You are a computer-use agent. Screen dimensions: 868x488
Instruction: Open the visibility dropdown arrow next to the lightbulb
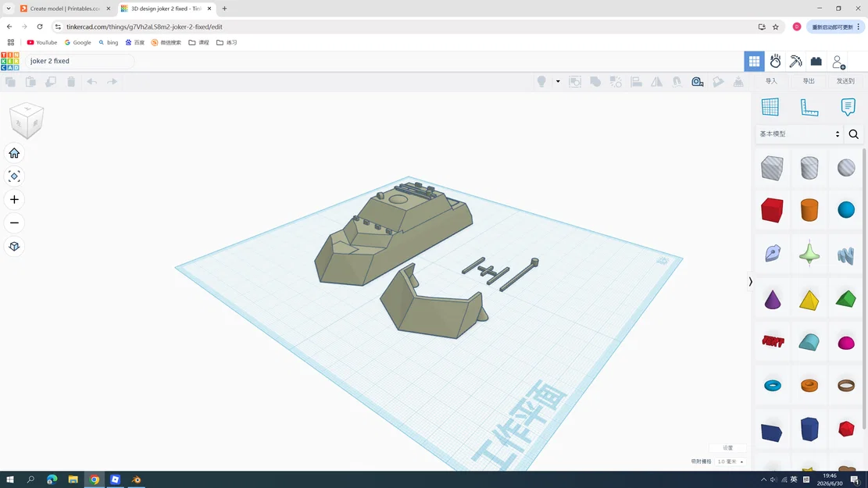(x=558, y=82)
